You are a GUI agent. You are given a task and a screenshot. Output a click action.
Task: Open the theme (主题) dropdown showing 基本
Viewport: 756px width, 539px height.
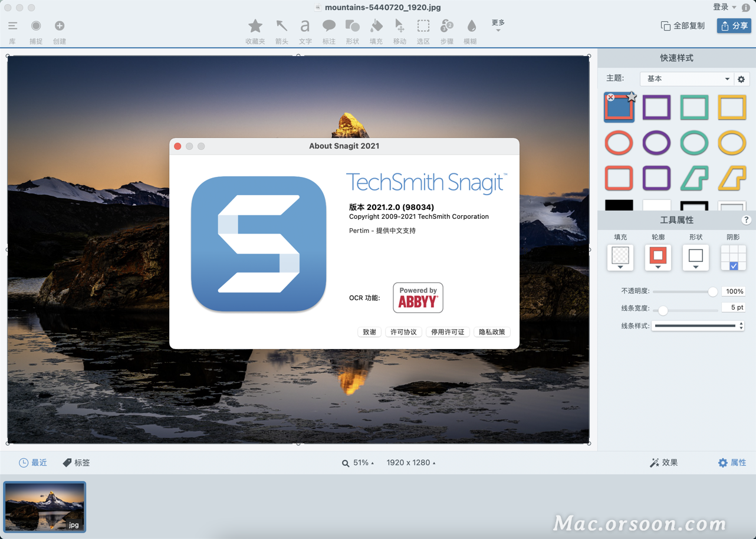tap(686, 79)
